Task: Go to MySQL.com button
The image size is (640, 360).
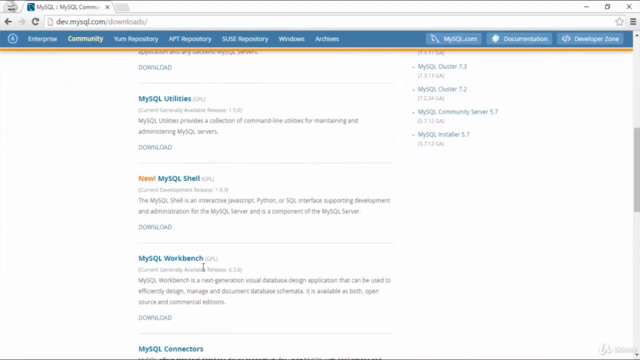Action: point(454,39)
